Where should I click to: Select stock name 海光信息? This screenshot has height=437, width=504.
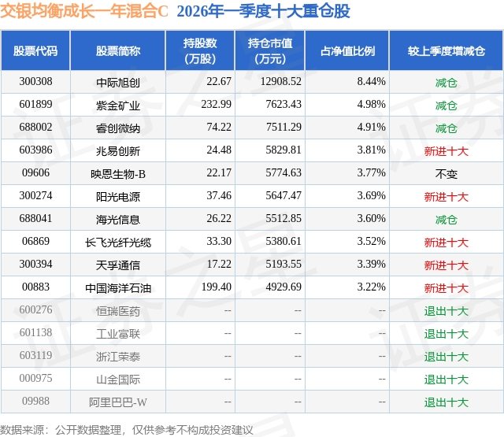point(118,220)
